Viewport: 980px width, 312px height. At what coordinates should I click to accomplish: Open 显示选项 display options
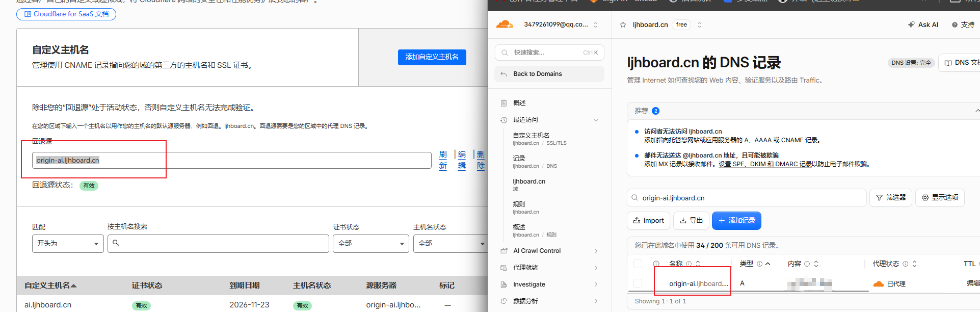tap(940, 198)
